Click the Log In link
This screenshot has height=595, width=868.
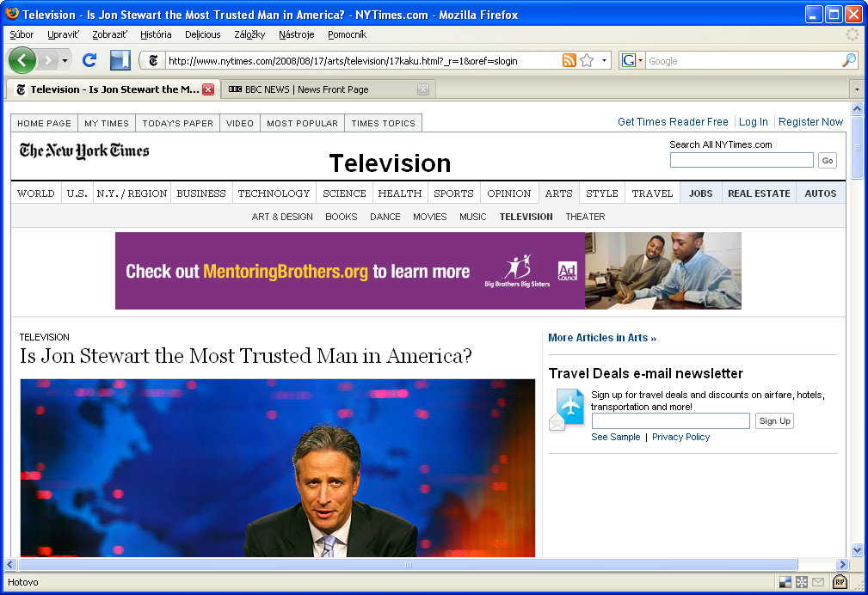coord(754,122)
